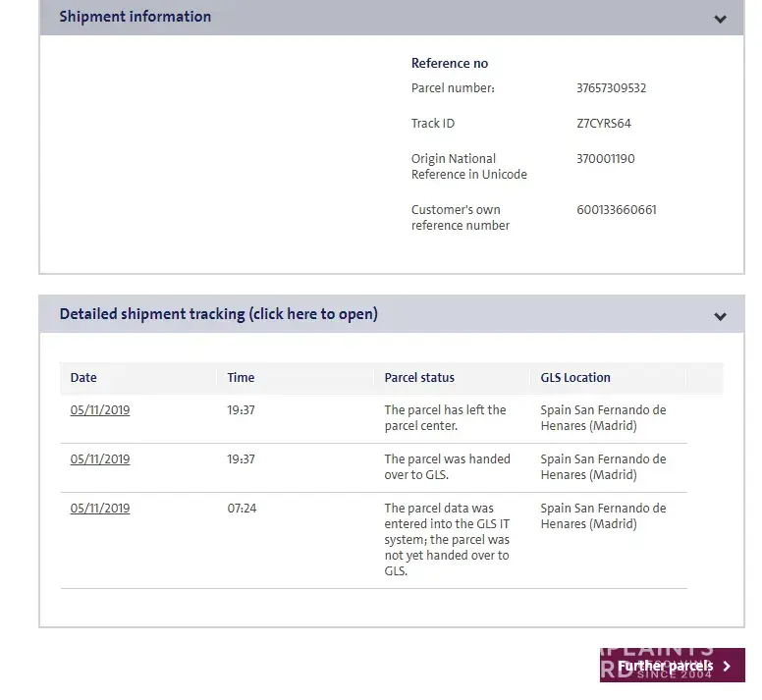Select the GLS Location column header
Screen dimensions: 762x700
coord(575,378)
